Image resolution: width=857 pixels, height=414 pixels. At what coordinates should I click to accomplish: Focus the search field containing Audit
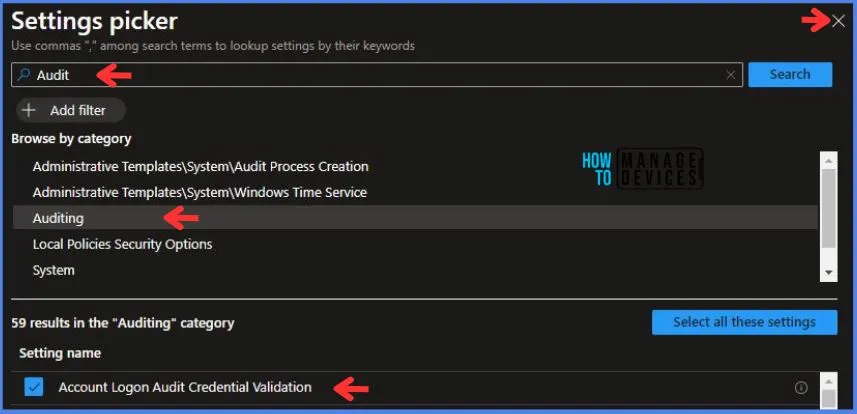pos(377,75)
